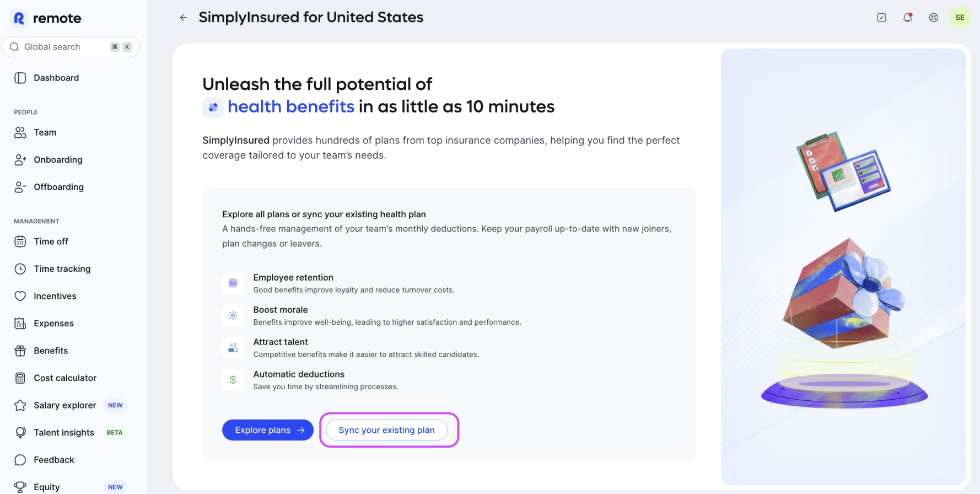
Task: Select Offboarding in the sidebar
Action: click(58, 187)
